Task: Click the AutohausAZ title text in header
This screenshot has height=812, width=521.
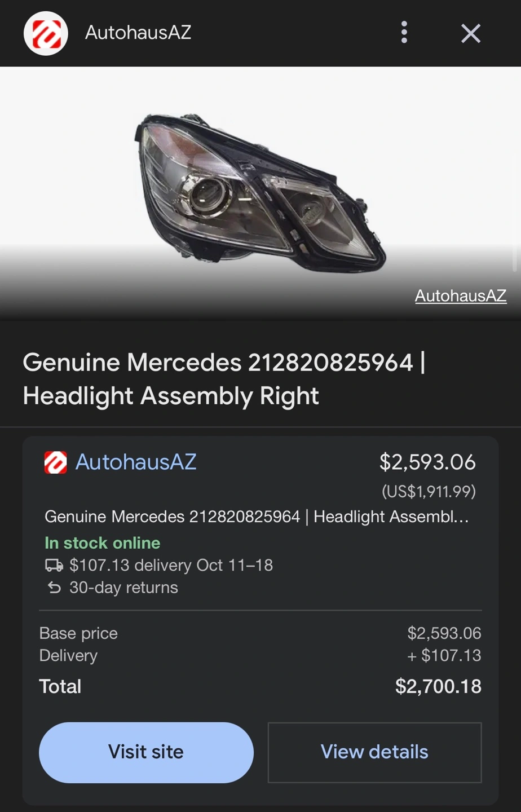Action: coord(138,33)
